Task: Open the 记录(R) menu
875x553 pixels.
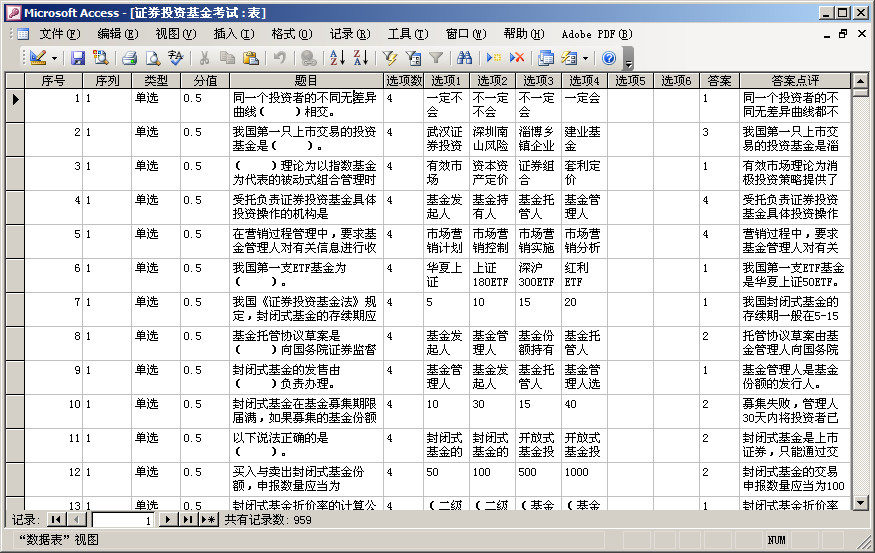Action: click(x=350, y=34)
